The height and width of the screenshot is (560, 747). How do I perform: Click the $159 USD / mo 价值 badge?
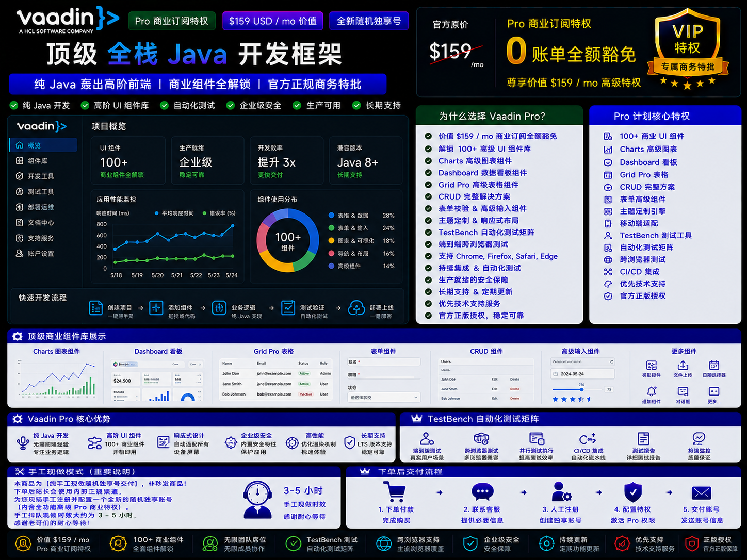pos(273,21)
